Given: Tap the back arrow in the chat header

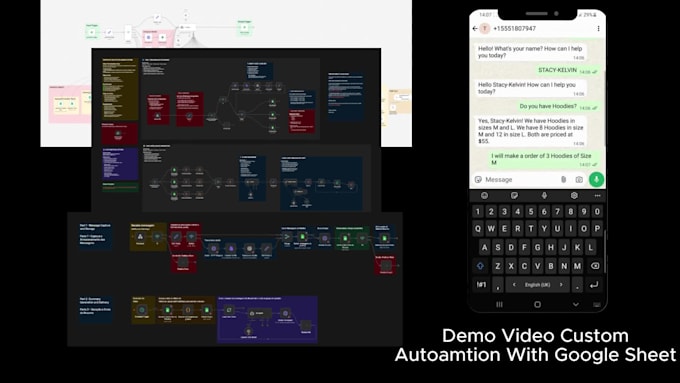Looking at the screenshot, I should [x=475, y=29].
